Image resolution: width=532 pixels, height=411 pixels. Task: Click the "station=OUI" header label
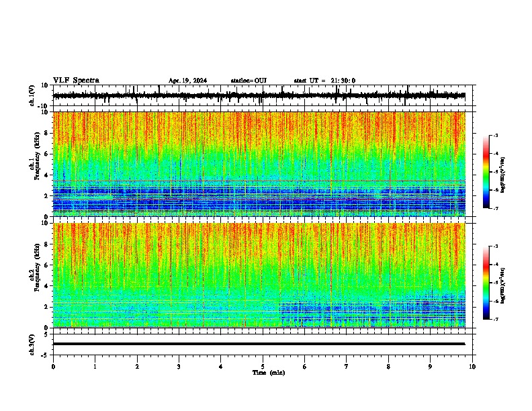249,81
